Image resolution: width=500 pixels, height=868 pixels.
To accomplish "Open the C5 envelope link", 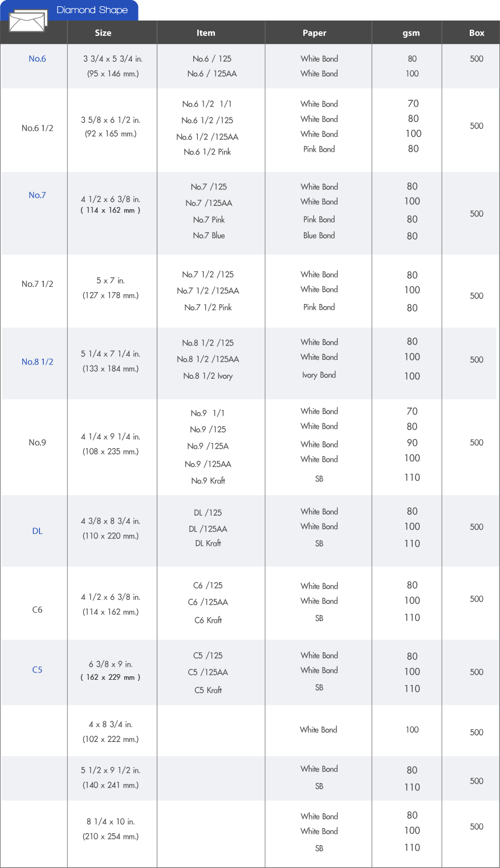I will click(37, 670).
